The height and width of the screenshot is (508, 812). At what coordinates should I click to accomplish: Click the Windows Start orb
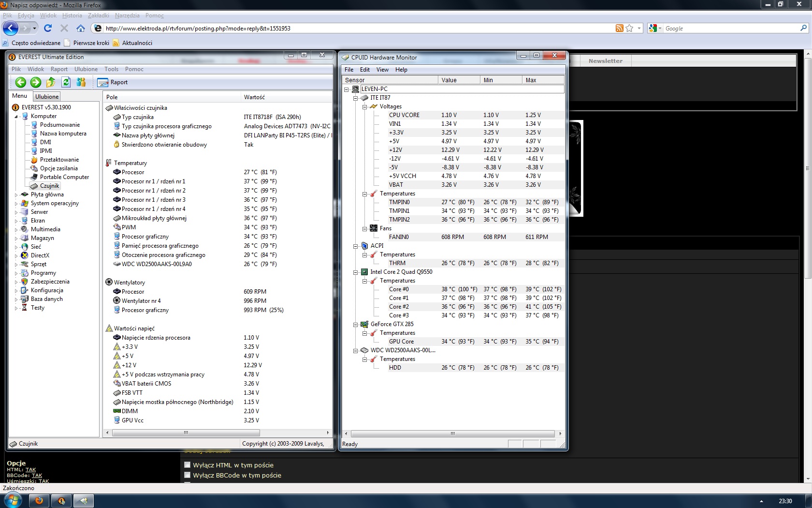[x=12, y=500]
